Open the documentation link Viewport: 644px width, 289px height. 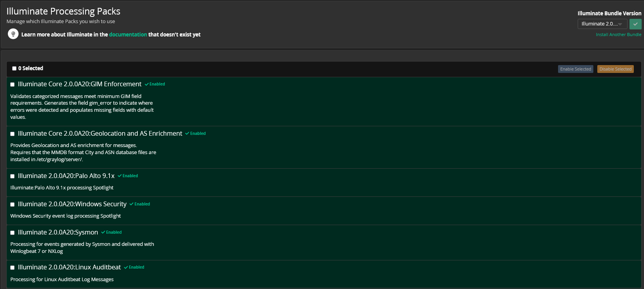[128, 35]
